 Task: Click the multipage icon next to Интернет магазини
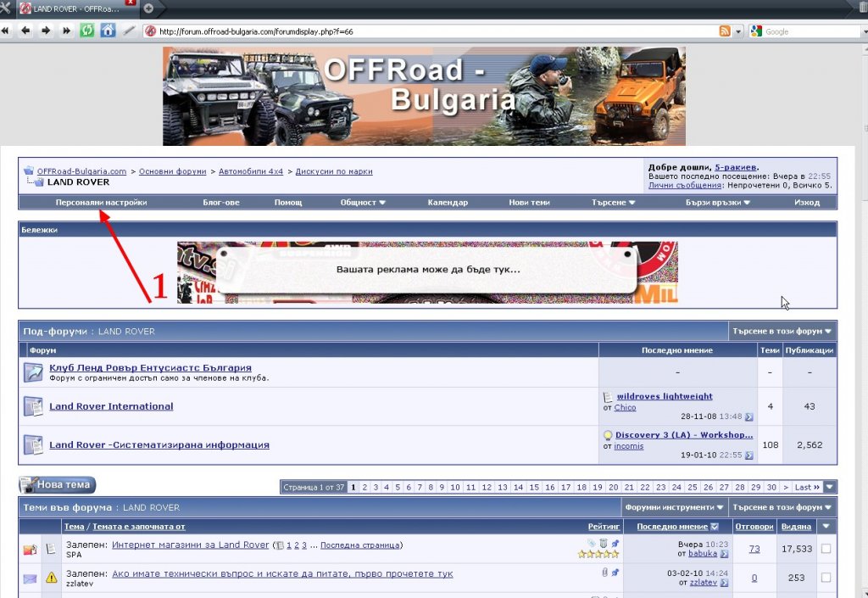280,545
